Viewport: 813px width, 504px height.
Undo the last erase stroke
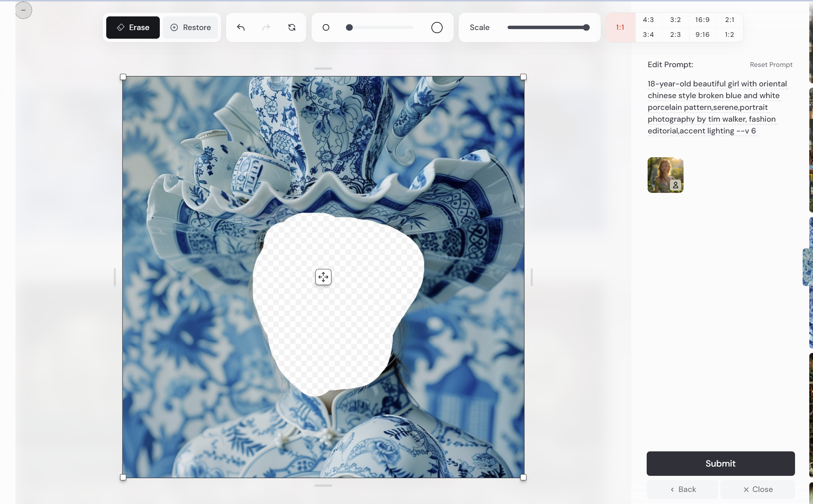(x=241, y=27)
